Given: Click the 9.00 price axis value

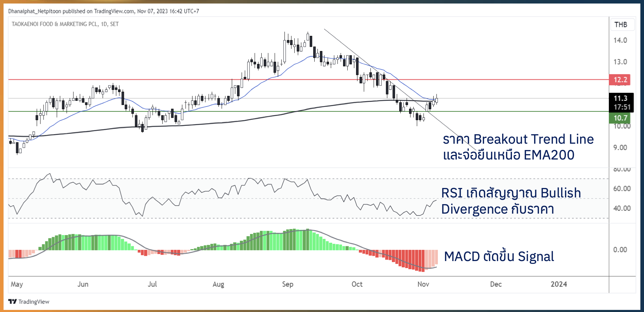Looking at the screenshot, I should click(x=620, y=148).
